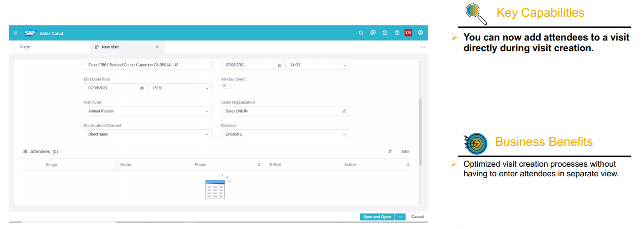Viewport: 644px width, 229px height.
Task: Switch to the Visits tab
Action: (25, 47)
